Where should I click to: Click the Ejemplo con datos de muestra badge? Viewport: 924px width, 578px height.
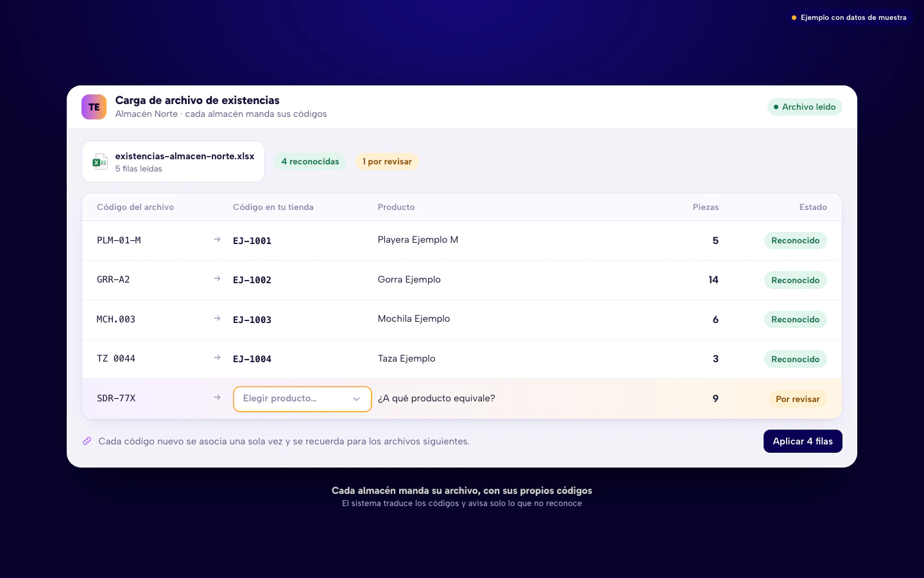pyautogui.click(x=849, y=17)
